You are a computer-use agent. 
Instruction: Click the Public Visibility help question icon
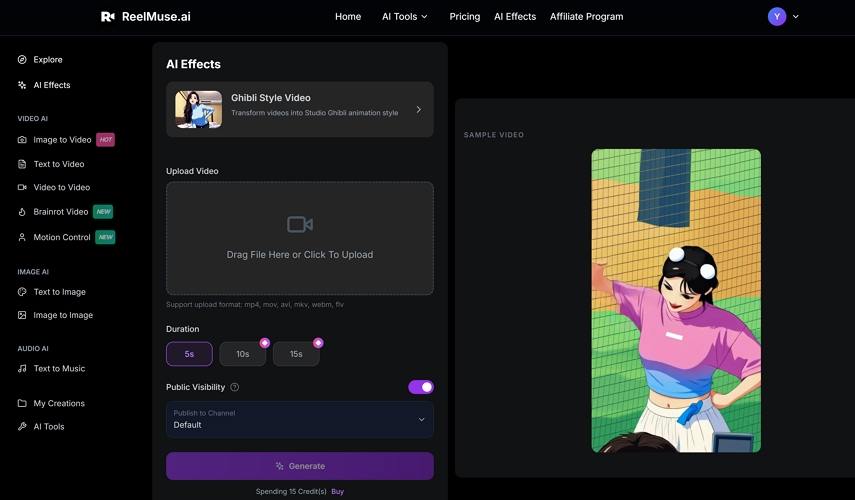pos(234,387)
